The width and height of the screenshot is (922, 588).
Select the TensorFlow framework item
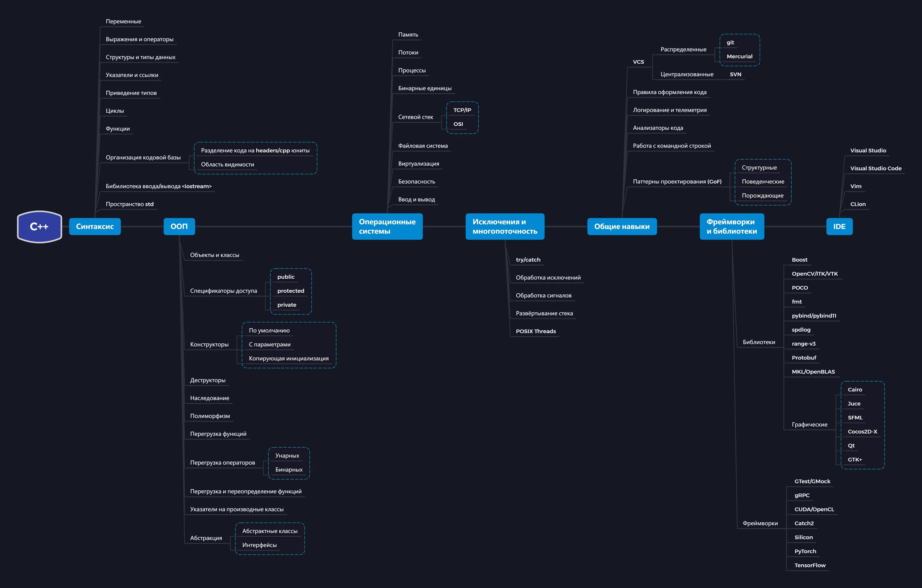pyautogui.click(x=810, y=565)
